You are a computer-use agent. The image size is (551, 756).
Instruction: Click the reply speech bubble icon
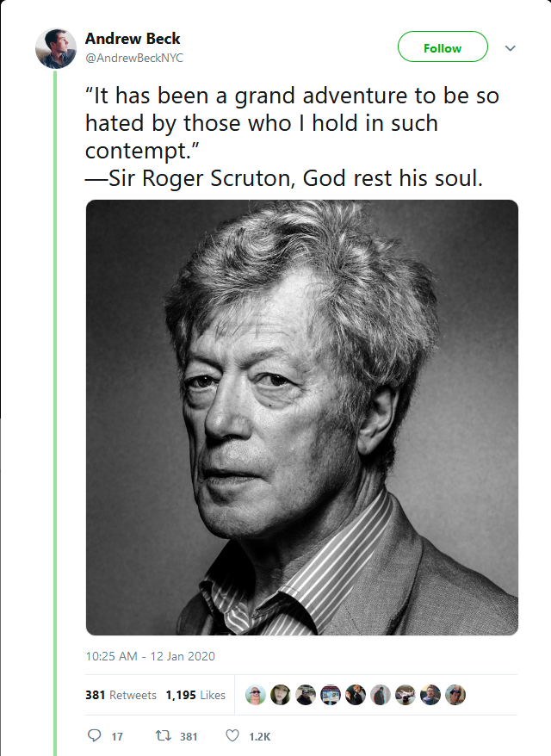(94, 735)
